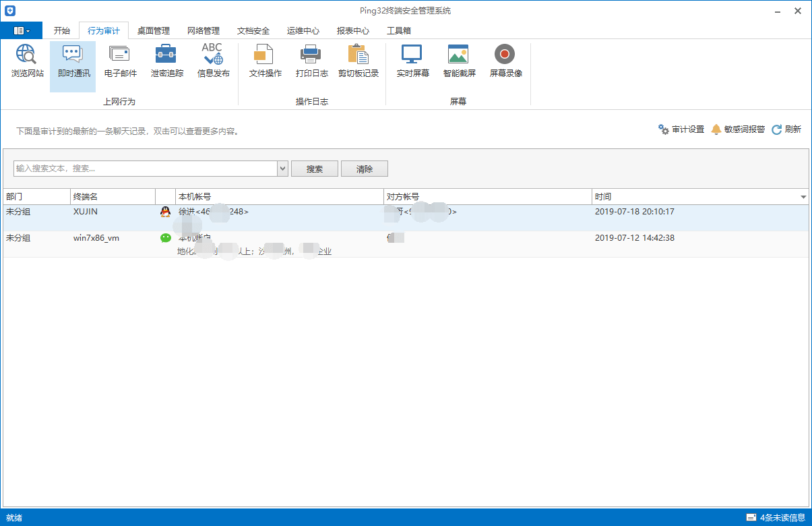Viewport: 812px width, 526px height.
Task: Open the 文件操作 file operations log
Action: tap(265, 61)
